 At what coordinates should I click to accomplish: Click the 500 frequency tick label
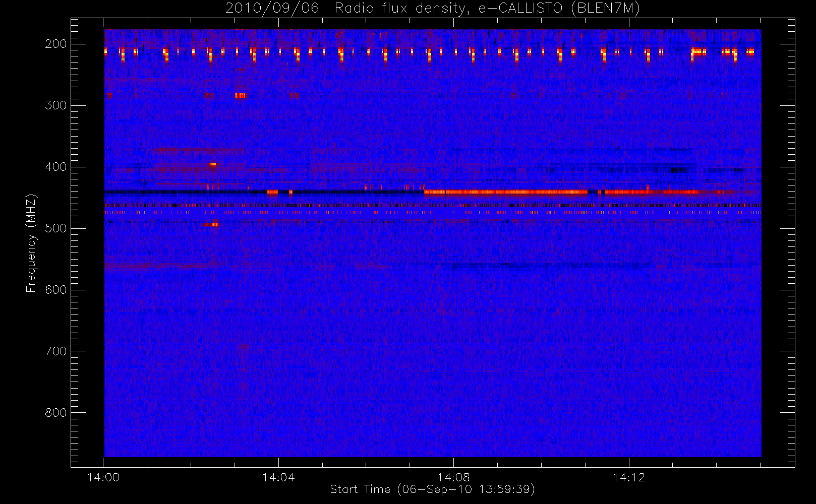tap(56, 228)
